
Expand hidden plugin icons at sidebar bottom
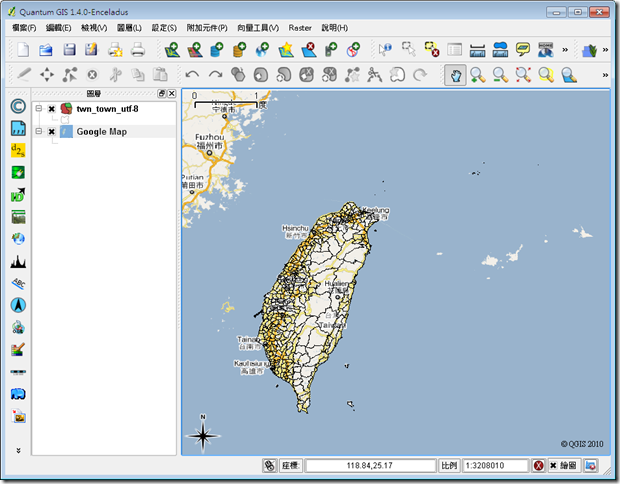[x=18, y=451]
